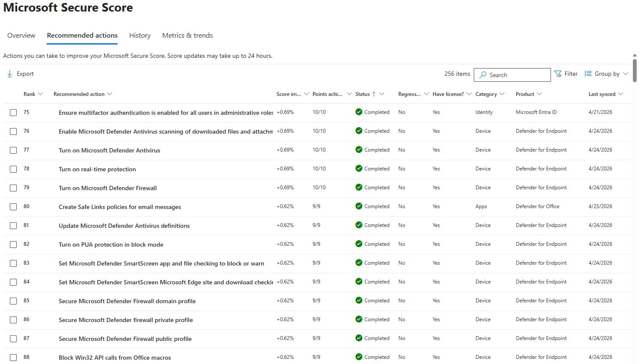This screenshot has width=641, height=364.
Task: Tick the checkbox for Create Safe Links policies
Action: point(13,207)
